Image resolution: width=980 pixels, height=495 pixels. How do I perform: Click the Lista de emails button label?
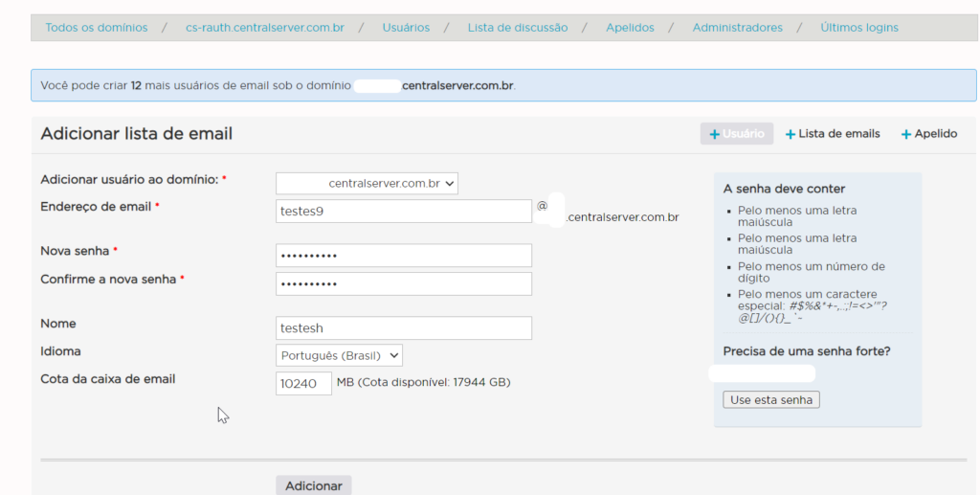click(x=838, y=134)
